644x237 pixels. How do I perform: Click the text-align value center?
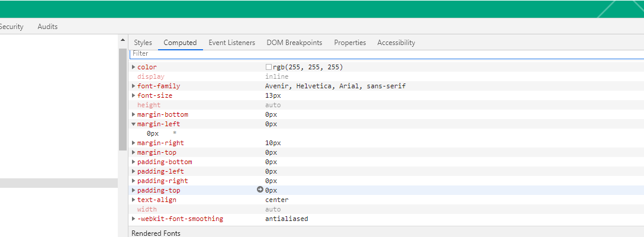point(277,200)
